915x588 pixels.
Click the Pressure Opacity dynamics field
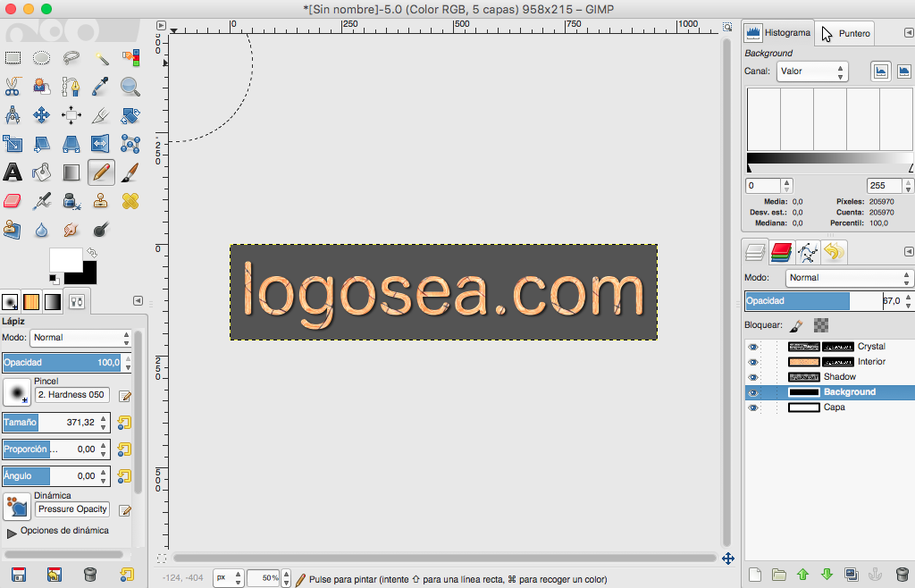click(x=72, y=509)
